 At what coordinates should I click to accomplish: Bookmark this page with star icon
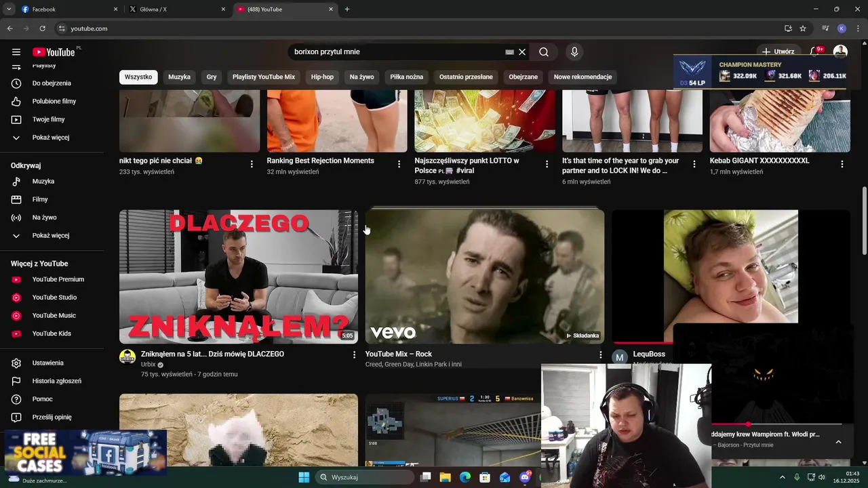coord(803,28)
